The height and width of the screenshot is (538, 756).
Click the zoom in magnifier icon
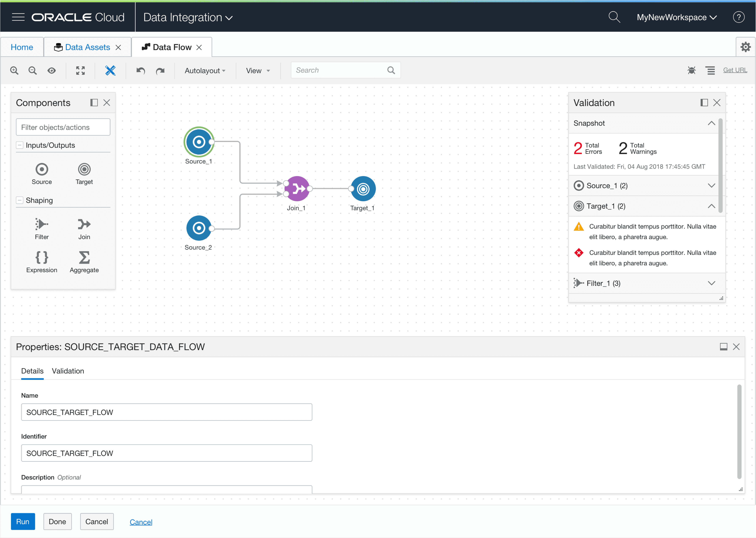(14, 70)
